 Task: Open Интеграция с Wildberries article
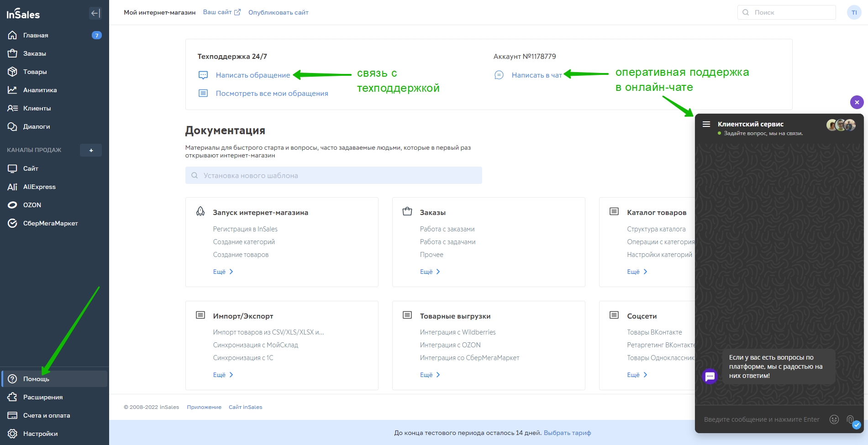[458, 332]
